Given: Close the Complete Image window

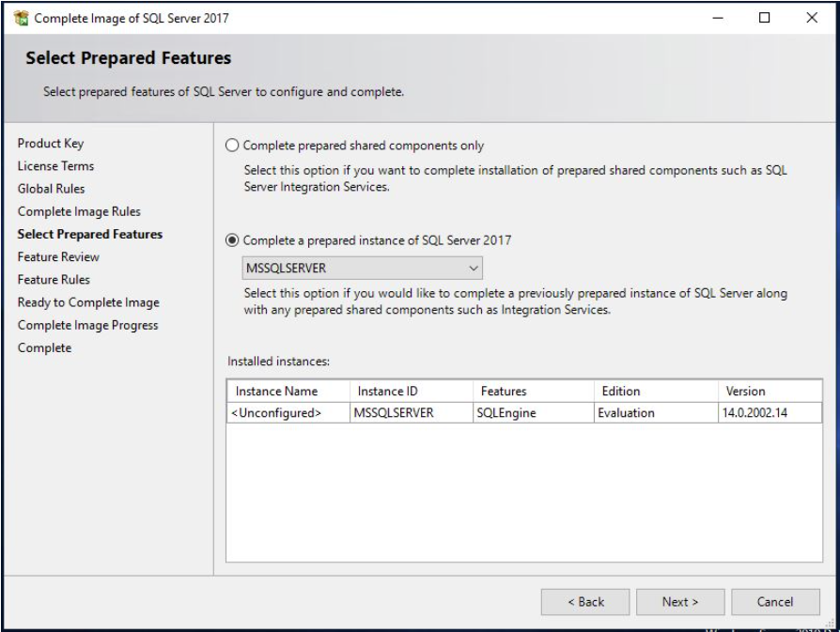Looking at the screenshot, I should click(x=812, y=18).
